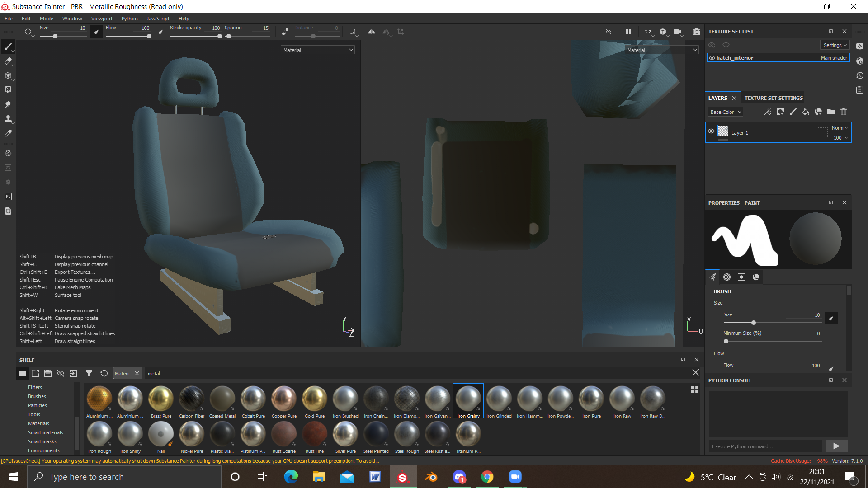Select the Polygon Fill tool
Screen dimensions: 868x488
click(x=8, y=90)
